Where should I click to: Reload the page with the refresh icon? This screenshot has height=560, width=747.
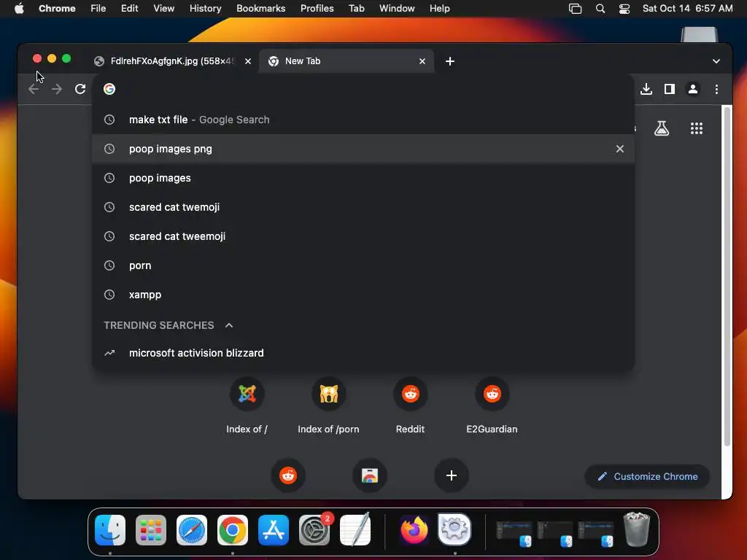[80, 89]
